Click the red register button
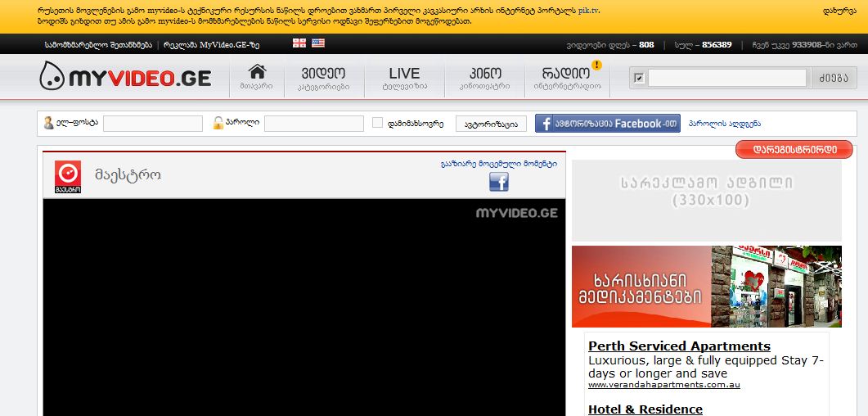 click(794, 150)
